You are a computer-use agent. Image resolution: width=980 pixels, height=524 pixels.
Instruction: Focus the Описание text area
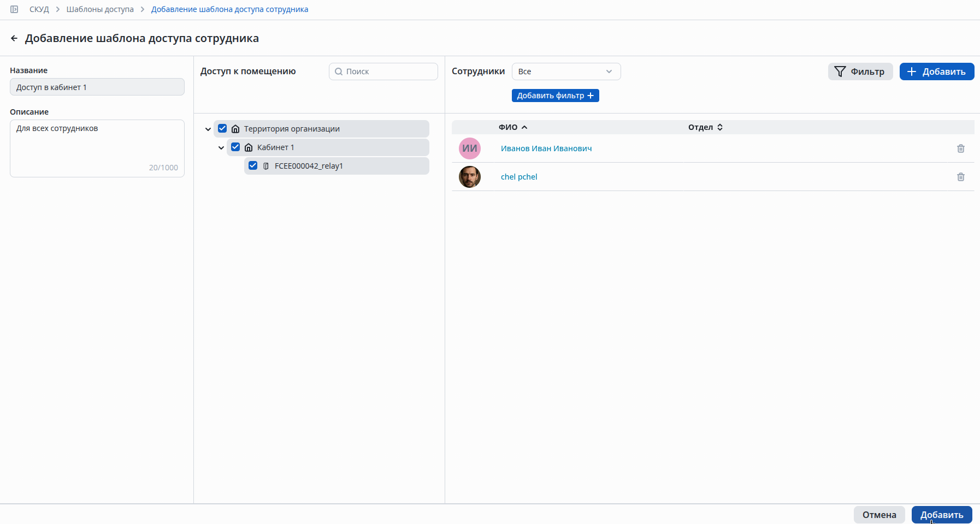point(97,148)
